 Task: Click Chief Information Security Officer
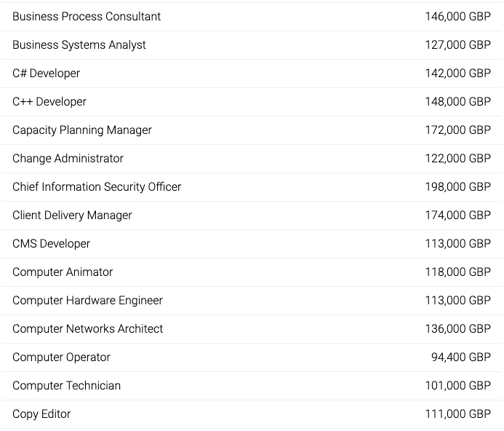[97, 187]
